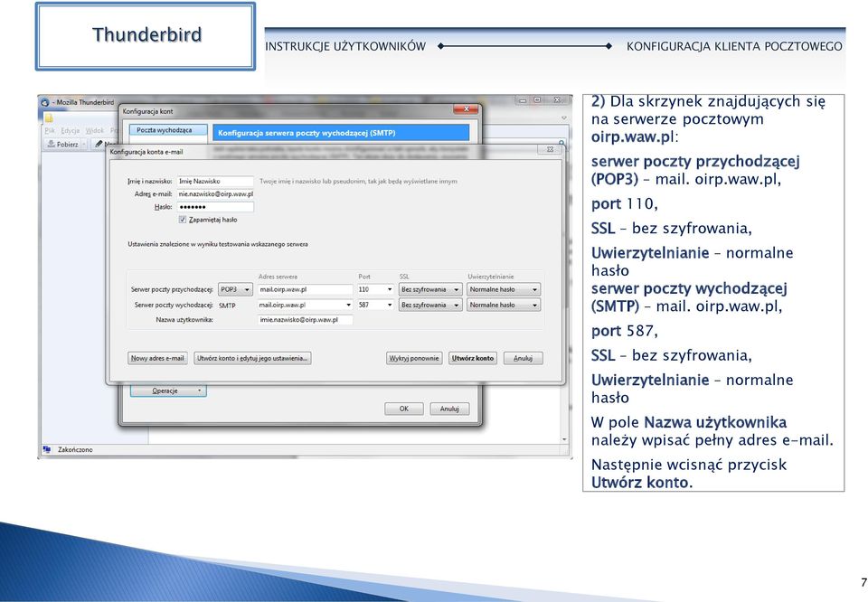Image resolution: width=868 pixels, height=602 pixels.
Task: Click Utwórz konto i edytuj jego ustawienia button
Action: tap(252, 359)
